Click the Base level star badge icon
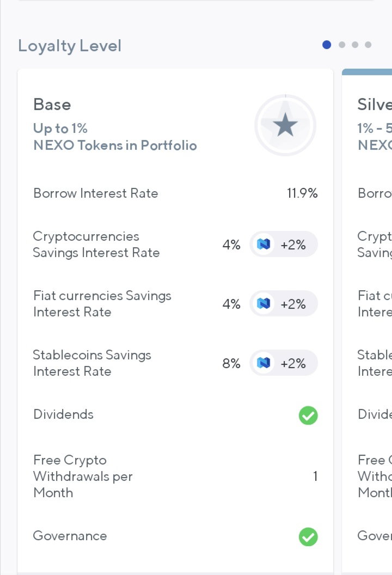This screenshot has height=575, width=392. (285, 125)
